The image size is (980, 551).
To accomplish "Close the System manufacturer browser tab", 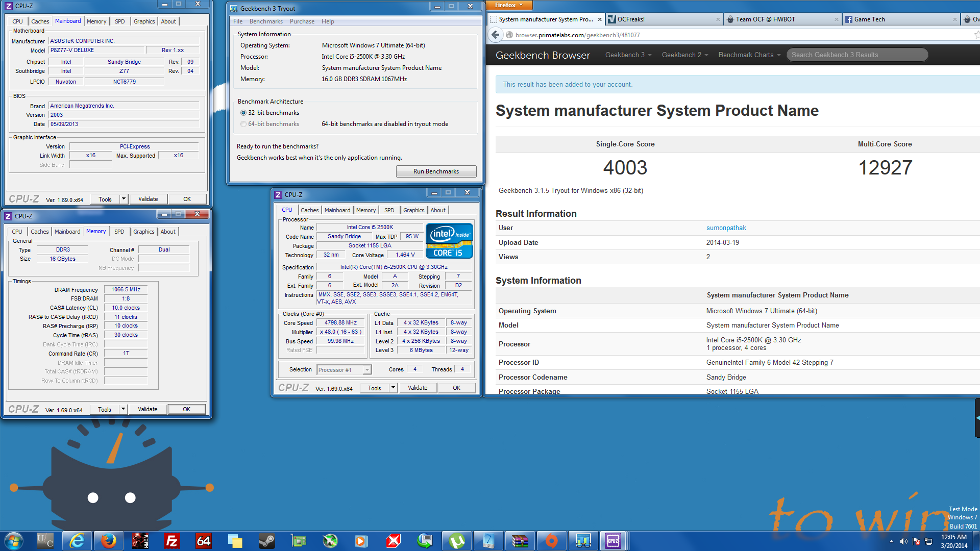I will click(x=600, y=19).
